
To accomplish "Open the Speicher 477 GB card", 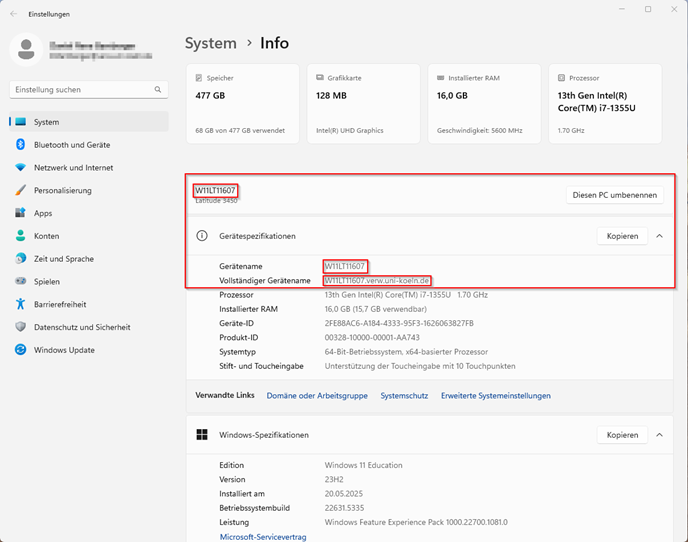I will pos(243,104).
